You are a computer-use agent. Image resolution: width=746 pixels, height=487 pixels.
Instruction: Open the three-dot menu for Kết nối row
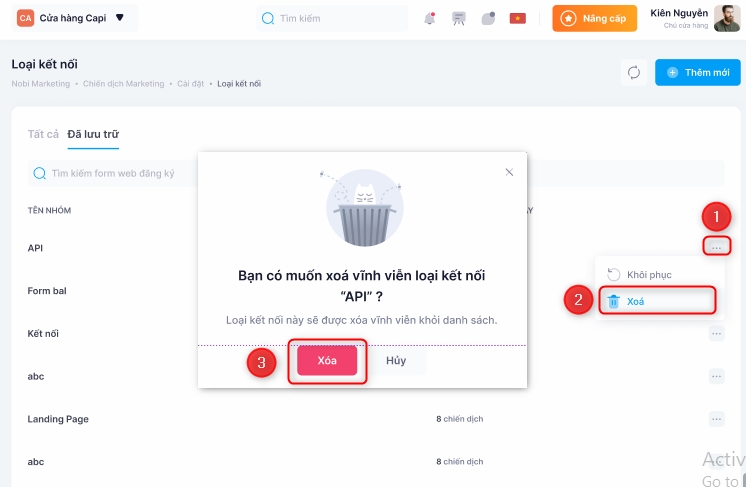[x=716, y=334]
